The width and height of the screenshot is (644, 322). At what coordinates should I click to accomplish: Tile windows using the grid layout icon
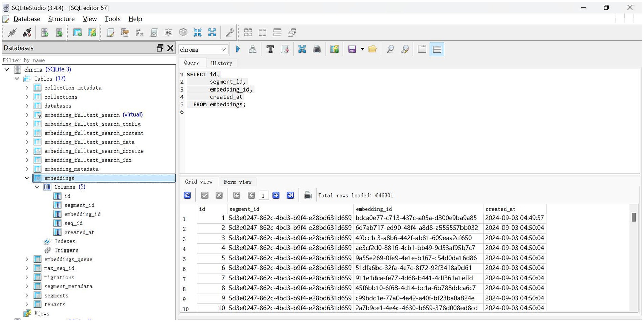click(248, 33)
